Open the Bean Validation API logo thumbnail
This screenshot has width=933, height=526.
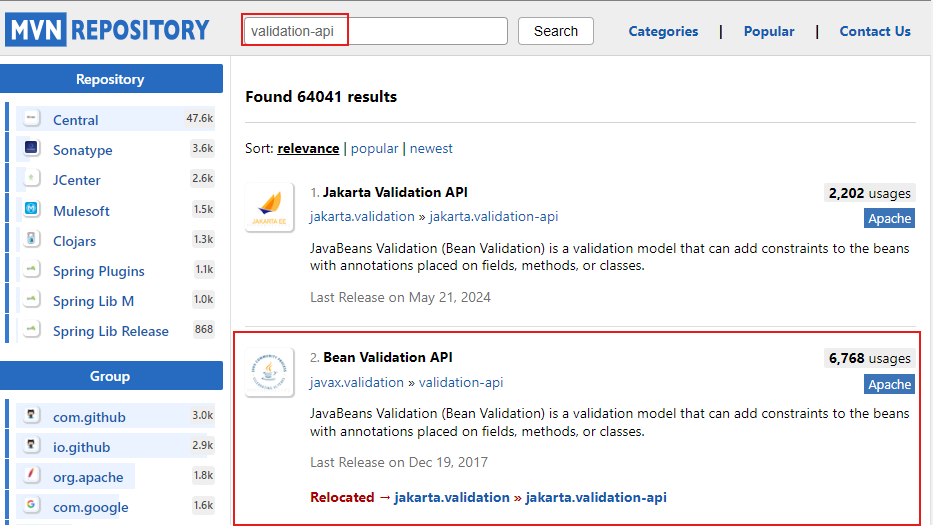click(x=270, y=372)
